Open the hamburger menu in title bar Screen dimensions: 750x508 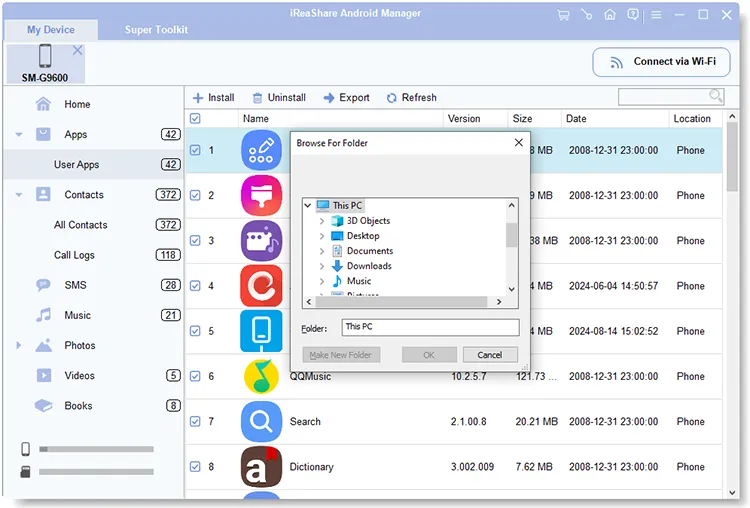(656, 15)
